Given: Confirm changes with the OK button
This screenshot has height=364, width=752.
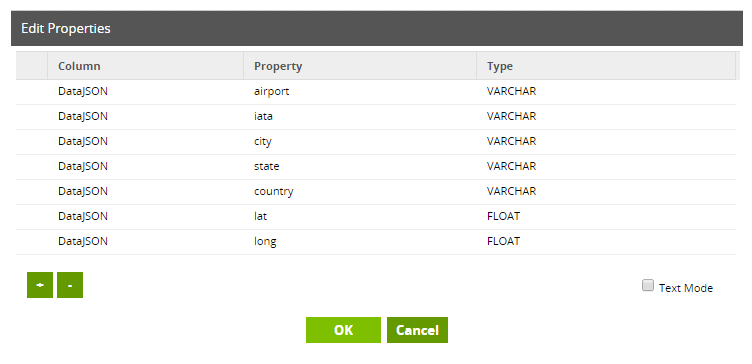Looking at the screenshot, I should (343, 330).
